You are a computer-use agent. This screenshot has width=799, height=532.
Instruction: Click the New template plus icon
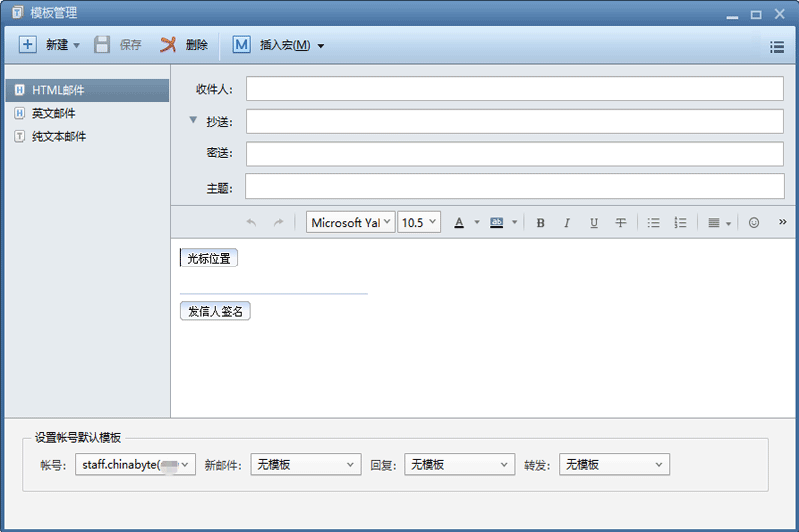coord(28,45)
